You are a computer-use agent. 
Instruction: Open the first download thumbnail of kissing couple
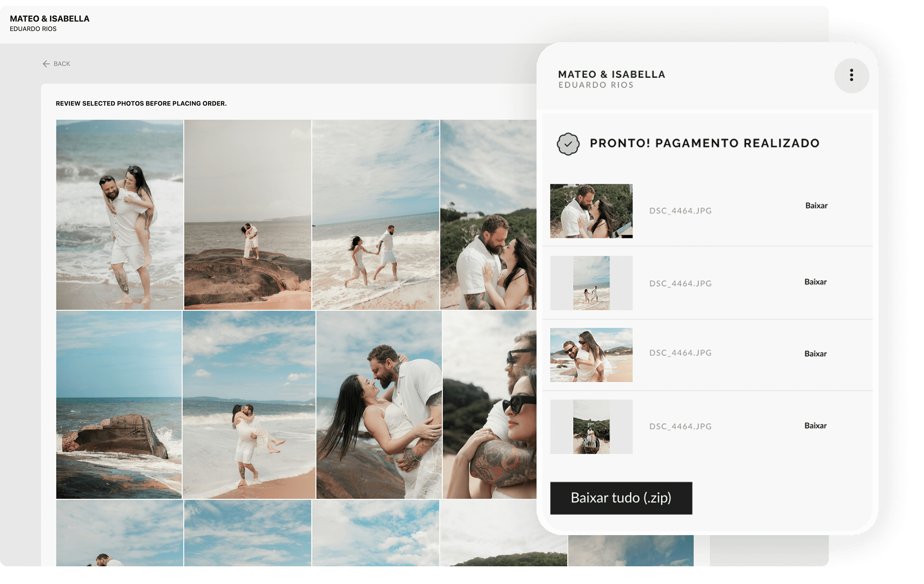coord(591,211)
